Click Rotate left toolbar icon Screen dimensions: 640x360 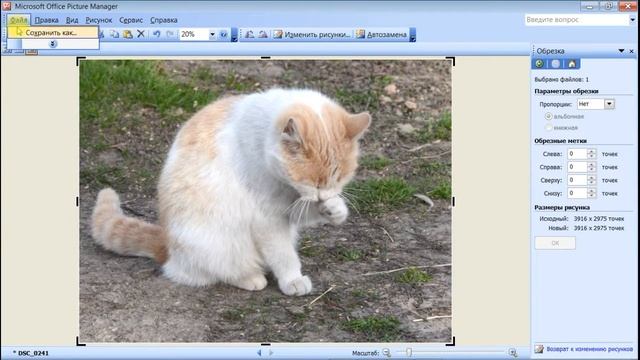[249, 34]
